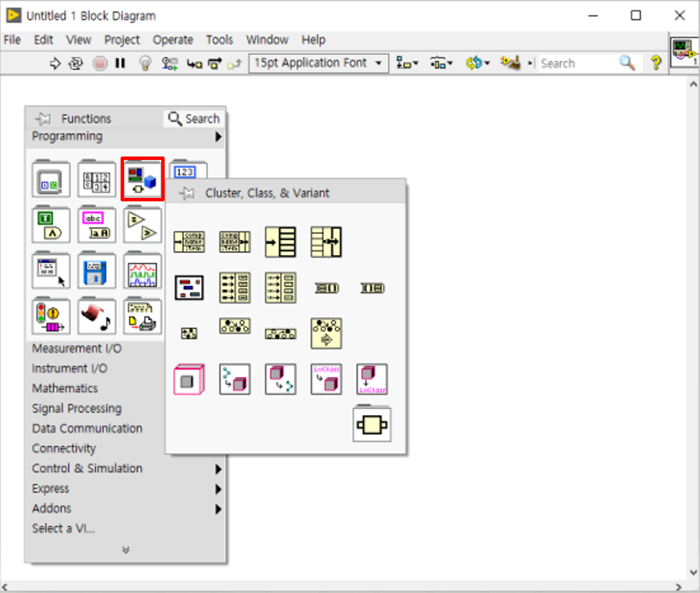
Task: Open Cluster, Class & Variant subpalette
Action: (143, 179)
